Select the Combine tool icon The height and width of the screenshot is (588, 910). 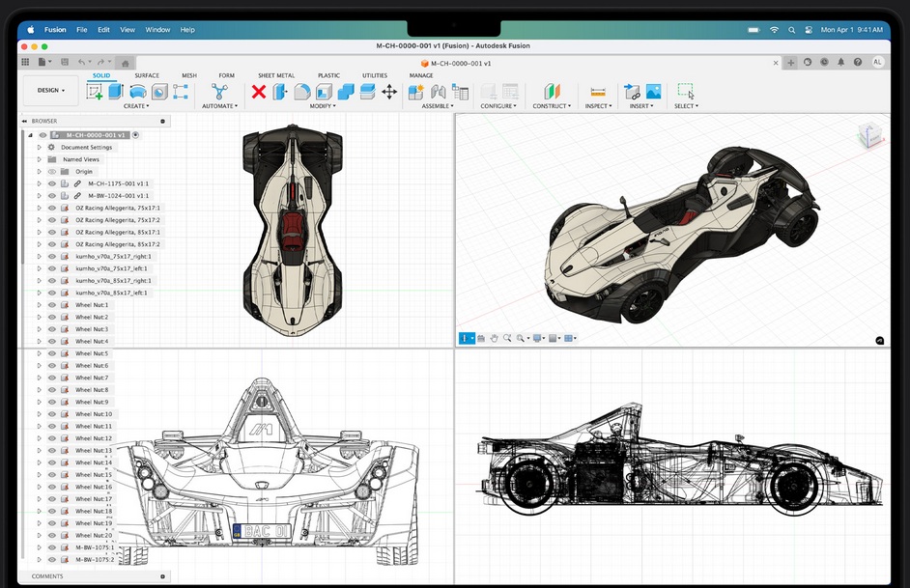click(x=346, y=91)
